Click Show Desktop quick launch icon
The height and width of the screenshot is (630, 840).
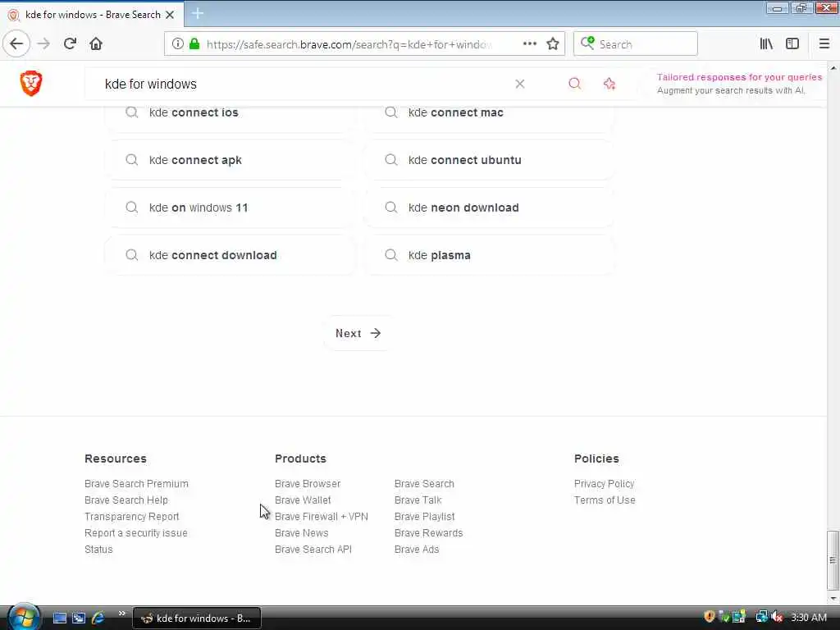coord(59,619)
